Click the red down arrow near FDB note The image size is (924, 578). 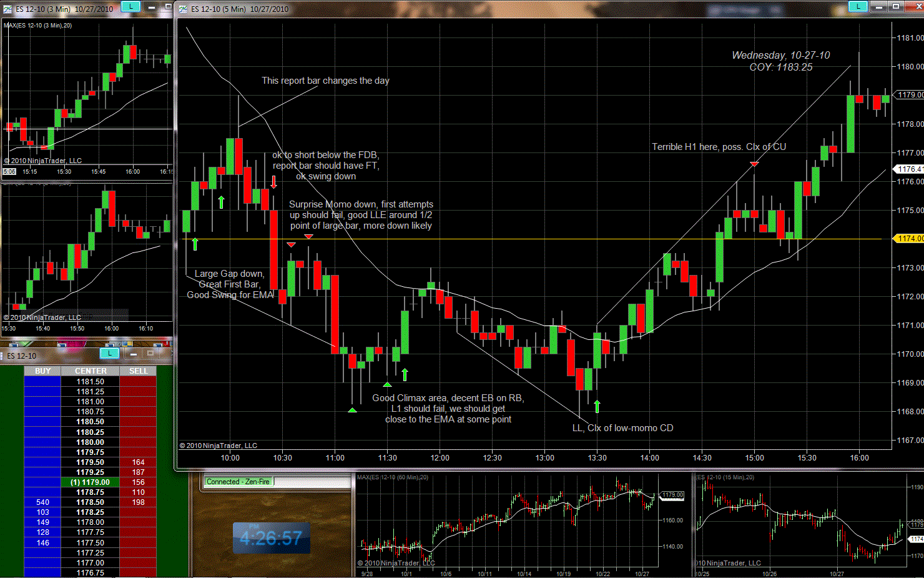coord(273,182)
